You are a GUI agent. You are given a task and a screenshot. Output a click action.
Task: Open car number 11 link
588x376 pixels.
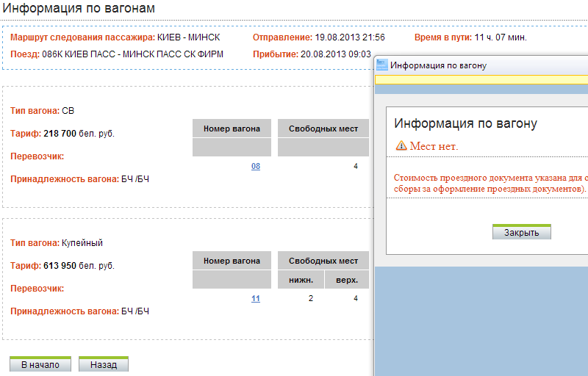tap(256, 298)
